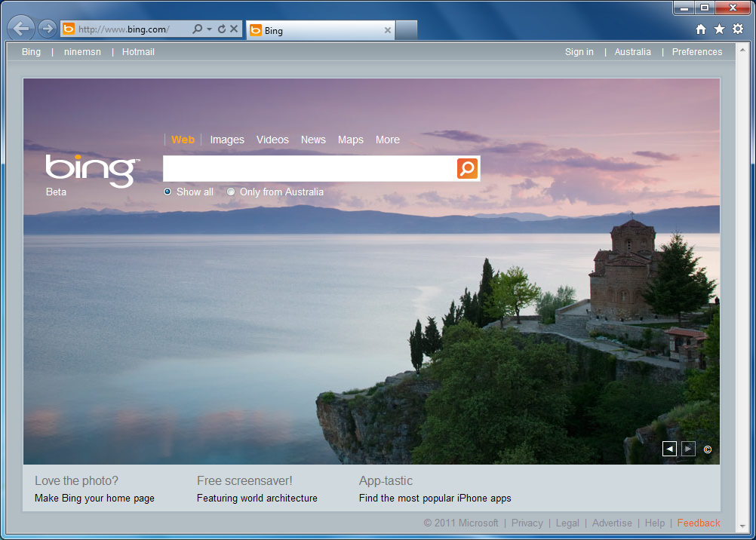Click the copyright info icon on photo
Image resolution: width=756 pixels, height=540 pixels.
click(707, 449)
